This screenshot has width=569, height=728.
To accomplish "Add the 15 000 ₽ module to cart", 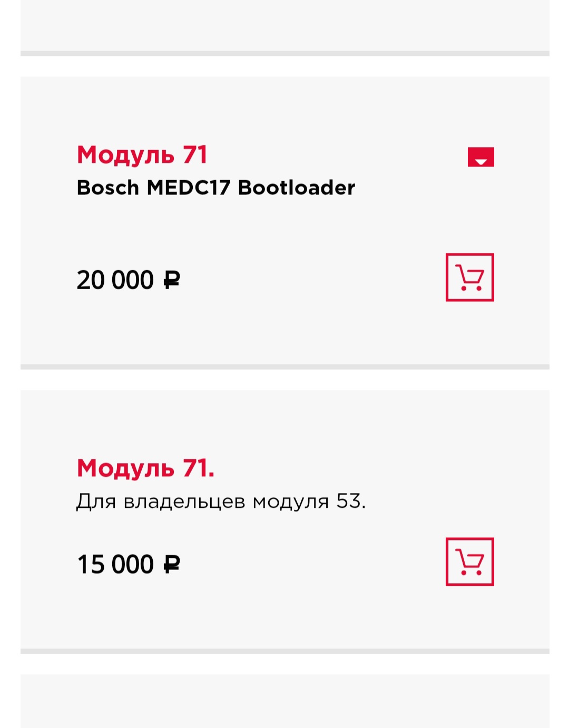I will click(x=469, y=562).
